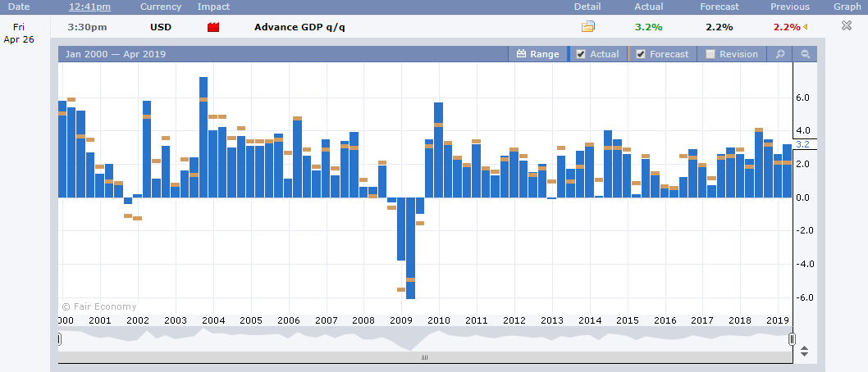
Task: Click the red high-impact icon
Action: click(x=213, y=27)
